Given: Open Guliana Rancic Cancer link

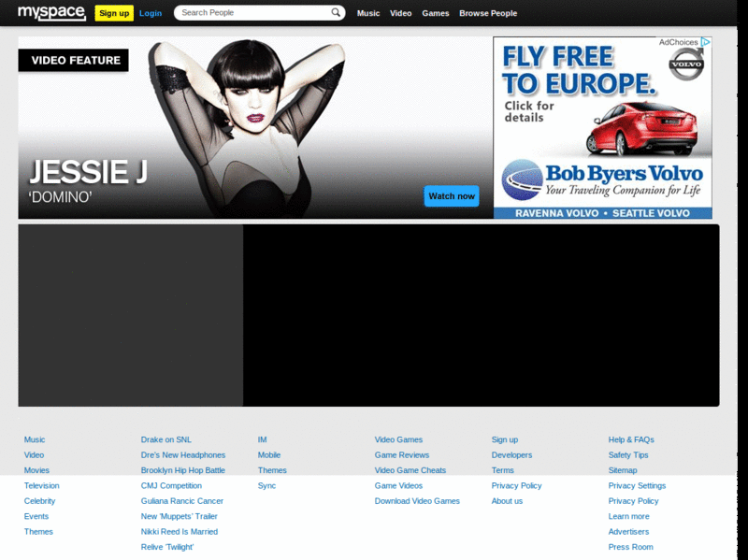Looking at the screenshot, I should (181, 501).
